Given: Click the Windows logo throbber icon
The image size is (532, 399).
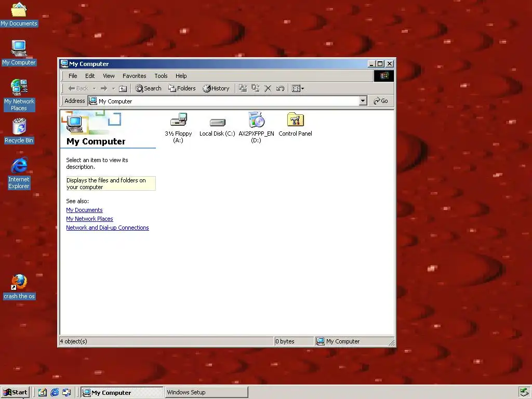Looking at the screenshot, I should pyautogui.click(x=384, y=76).
